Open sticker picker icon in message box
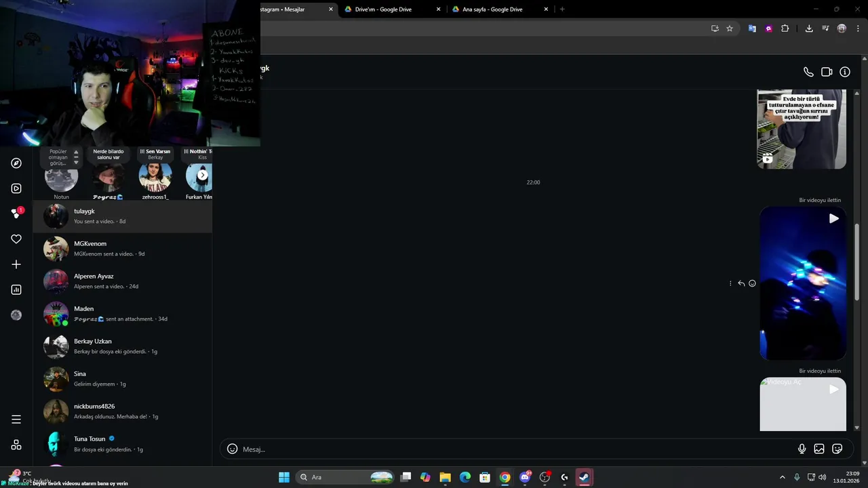Viewport: 868px width, 488px height. tap(837, 449)
